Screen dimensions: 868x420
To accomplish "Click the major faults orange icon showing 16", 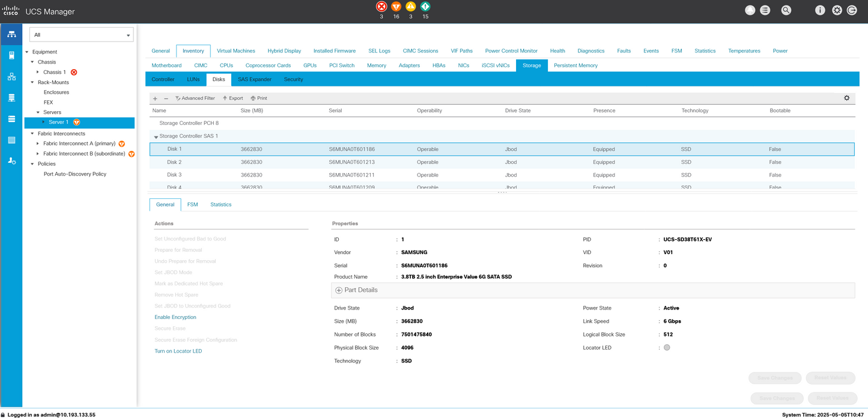I will pos(396,7).
